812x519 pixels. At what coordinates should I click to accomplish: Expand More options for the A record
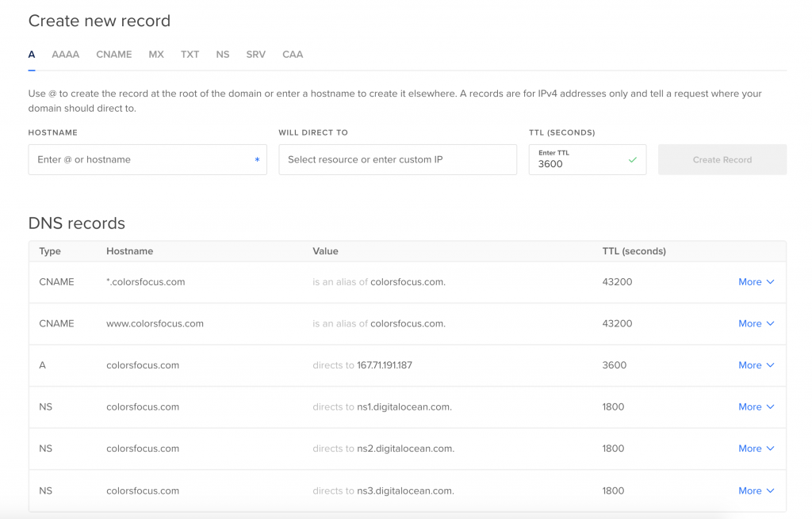click(756, 365)
